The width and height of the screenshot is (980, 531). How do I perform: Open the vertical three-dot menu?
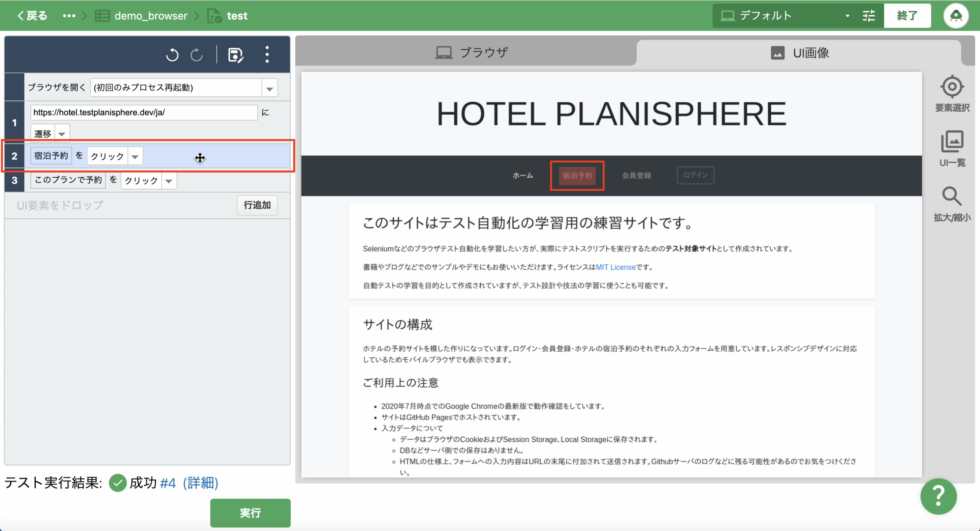point(267,54)
